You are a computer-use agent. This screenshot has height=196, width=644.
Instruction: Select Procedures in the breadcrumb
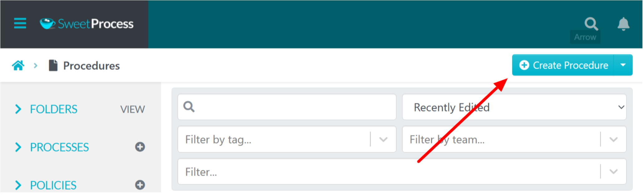(91, 66)
